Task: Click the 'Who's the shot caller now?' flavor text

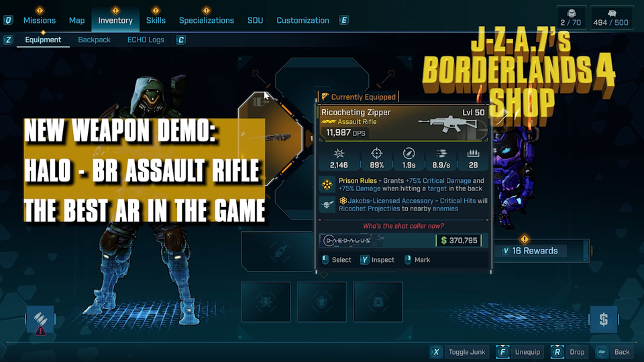Action: 403,226
